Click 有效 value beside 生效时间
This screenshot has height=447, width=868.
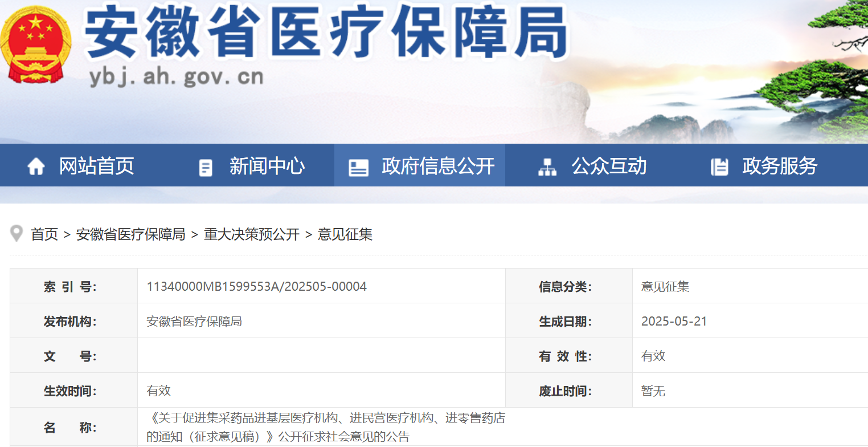coord(159,391)
